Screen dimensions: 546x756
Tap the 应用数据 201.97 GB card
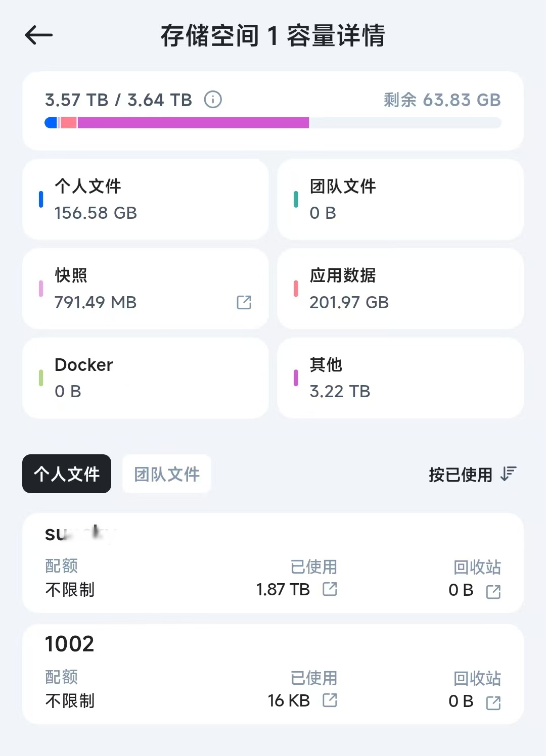(400, 289)
